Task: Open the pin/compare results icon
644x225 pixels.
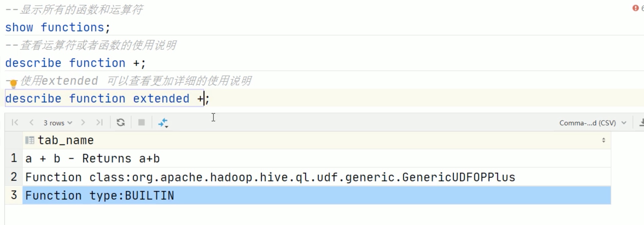Action: (163, 123)
